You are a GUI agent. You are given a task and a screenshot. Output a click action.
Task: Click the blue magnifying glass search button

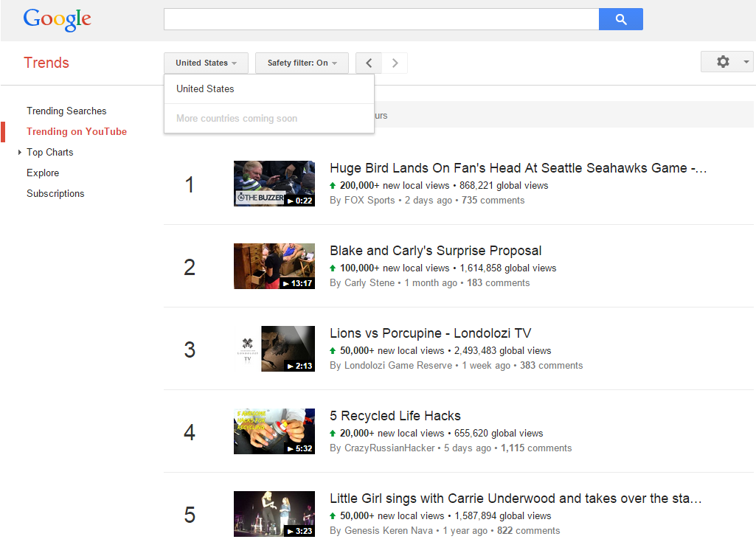pyautogui.click(x=620, y=19)
